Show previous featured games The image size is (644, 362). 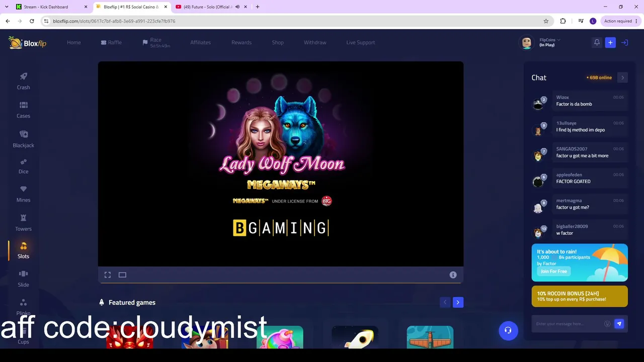(x=445, y=302)
